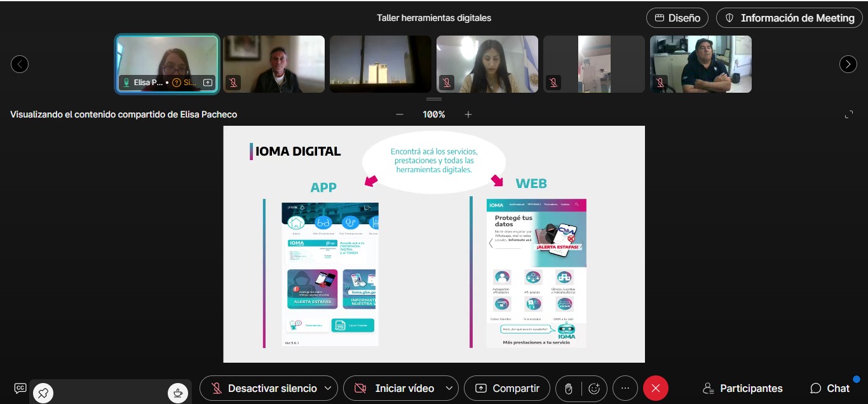Open the Participantes panel

742,388
